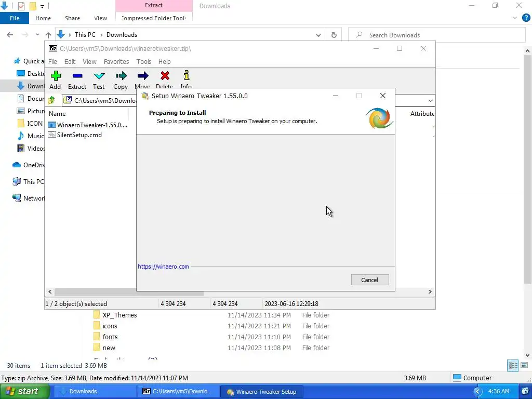Open Documents in navigation pane
This screenshot has height=399, width=532.
[x=31, y=98]
